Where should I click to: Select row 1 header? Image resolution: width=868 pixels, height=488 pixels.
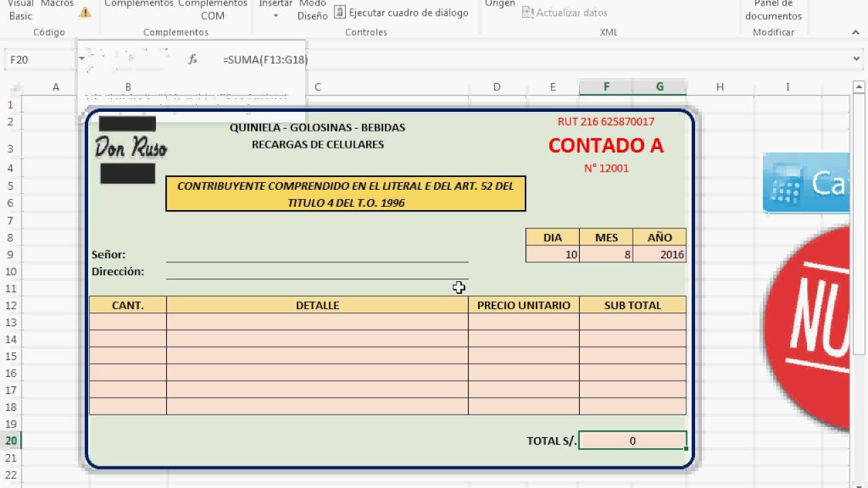tap(11, 104)
